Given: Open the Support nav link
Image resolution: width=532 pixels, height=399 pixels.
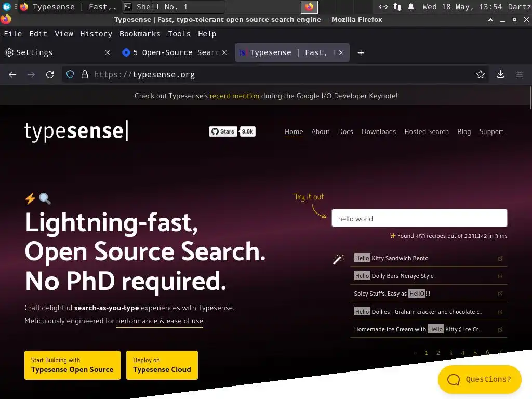Looking at the screenshot, I should pyautogui.click(x=491, y=131).
